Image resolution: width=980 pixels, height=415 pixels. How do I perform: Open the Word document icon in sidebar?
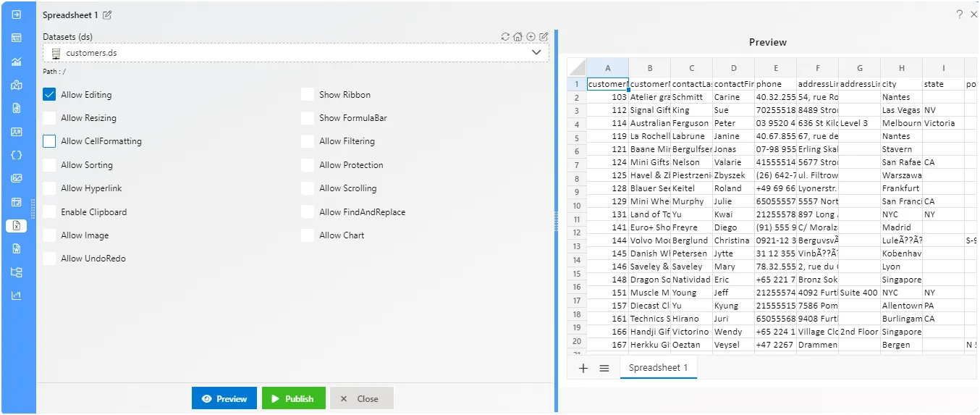tap(17, 249)
